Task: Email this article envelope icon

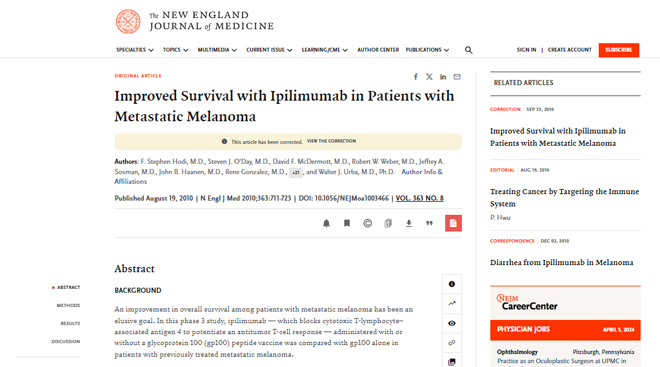Action: point(457,77)
